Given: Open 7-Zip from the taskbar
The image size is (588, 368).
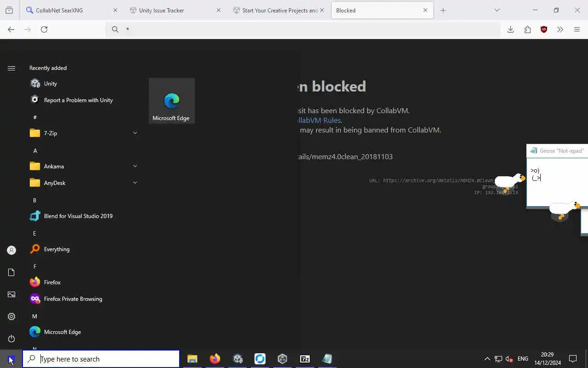Looking at the screenshot, I should (x=305, y=359).
